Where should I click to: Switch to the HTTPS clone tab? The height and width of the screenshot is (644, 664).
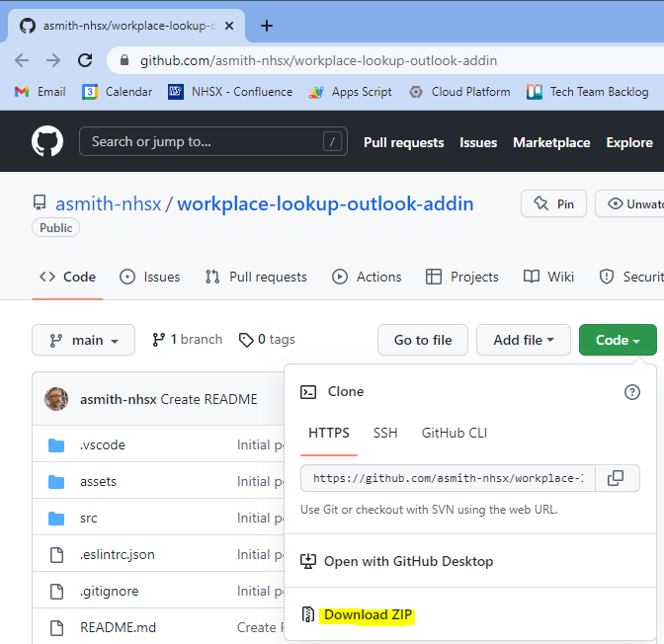click(x=329, y=434)
